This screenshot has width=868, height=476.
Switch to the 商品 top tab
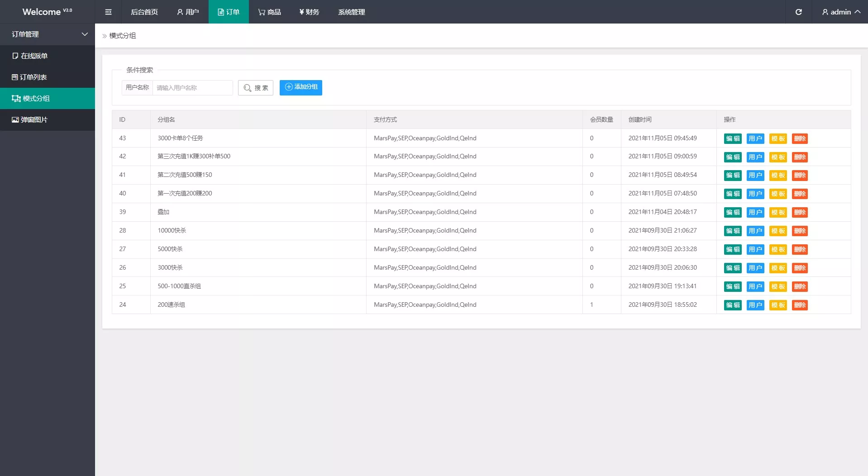(270, 12)
